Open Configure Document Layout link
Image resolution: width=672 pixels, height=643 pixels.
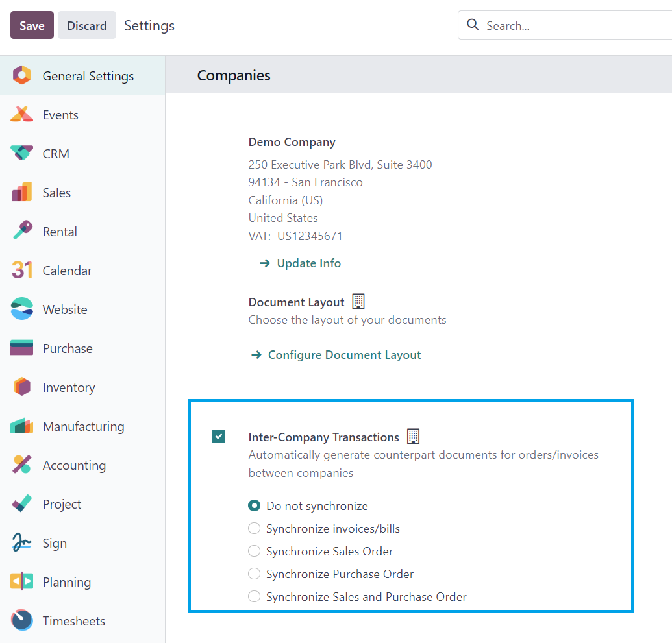tap(345, 355)
